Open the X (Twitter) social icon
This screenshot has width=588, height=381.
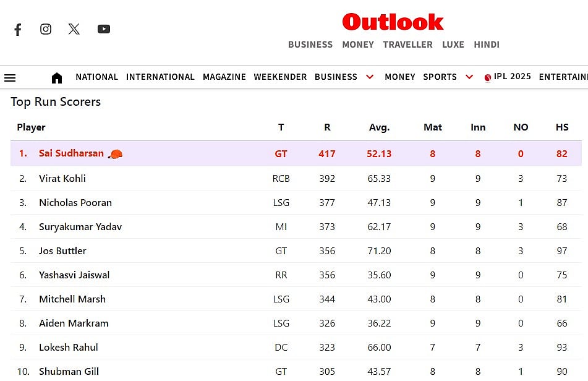(x=74, y=29)
